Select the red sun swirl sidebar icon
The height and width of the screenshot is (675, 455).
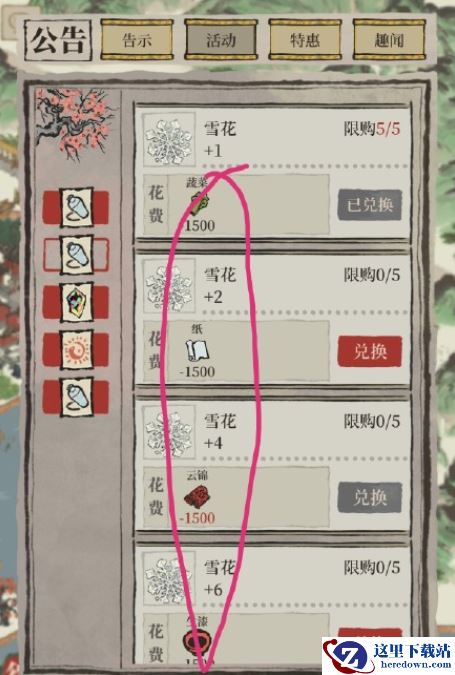tap(76, 350)
